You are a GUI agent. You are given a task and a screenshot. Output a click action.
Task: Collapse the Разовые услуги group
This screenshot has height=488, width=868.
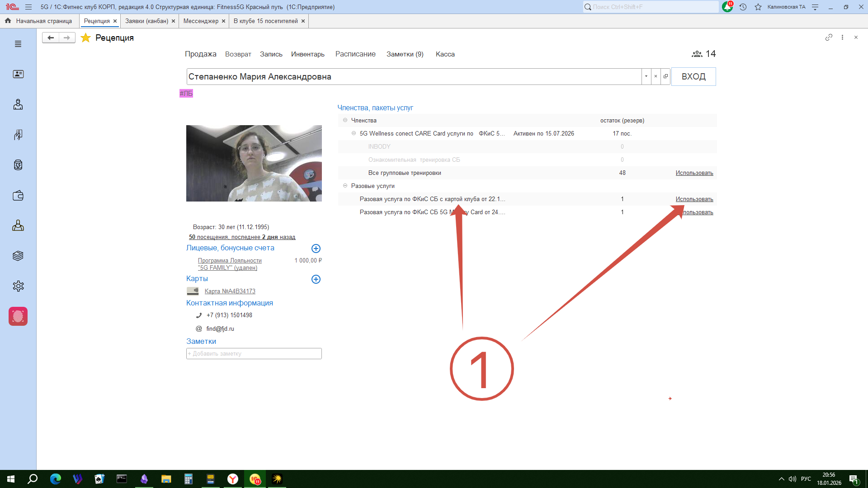345,186
